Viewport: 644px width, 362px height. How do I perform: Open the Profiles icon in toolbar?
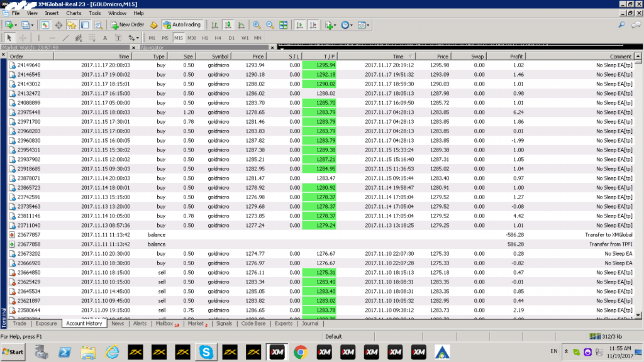coord(25,25)
